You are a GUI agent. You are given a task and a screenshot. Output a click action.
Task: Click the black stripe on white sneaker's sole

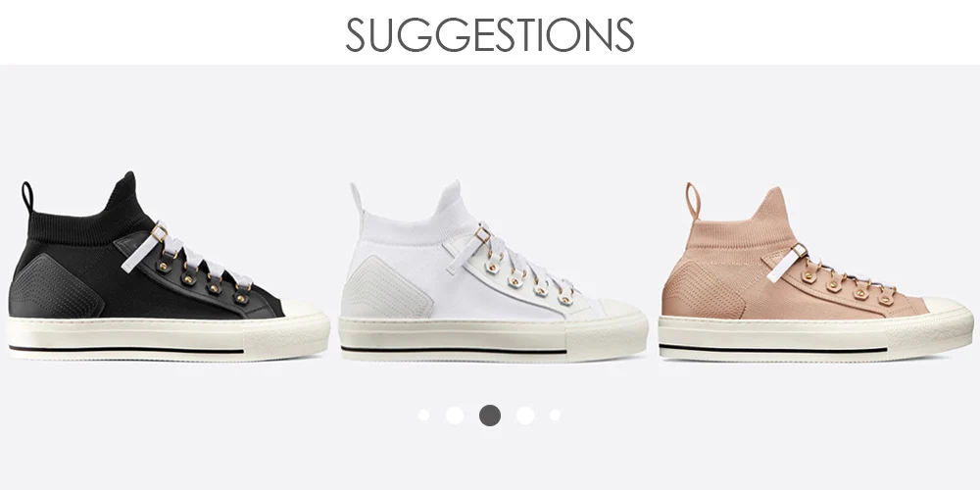[x=454, y=350]
